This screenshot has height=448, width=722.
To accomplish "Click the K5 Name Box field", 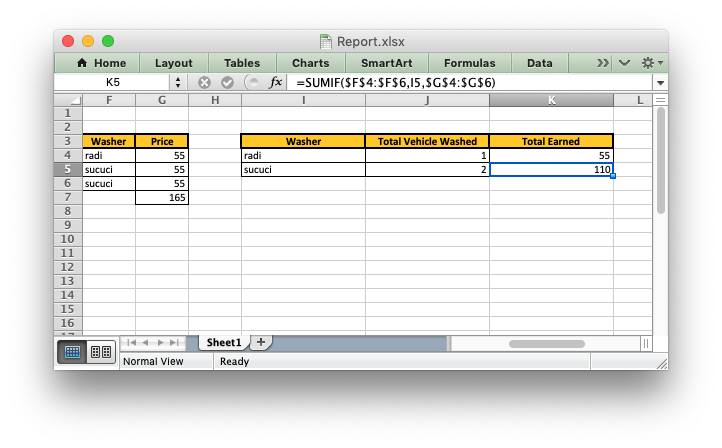I will (x=113, y=82).
